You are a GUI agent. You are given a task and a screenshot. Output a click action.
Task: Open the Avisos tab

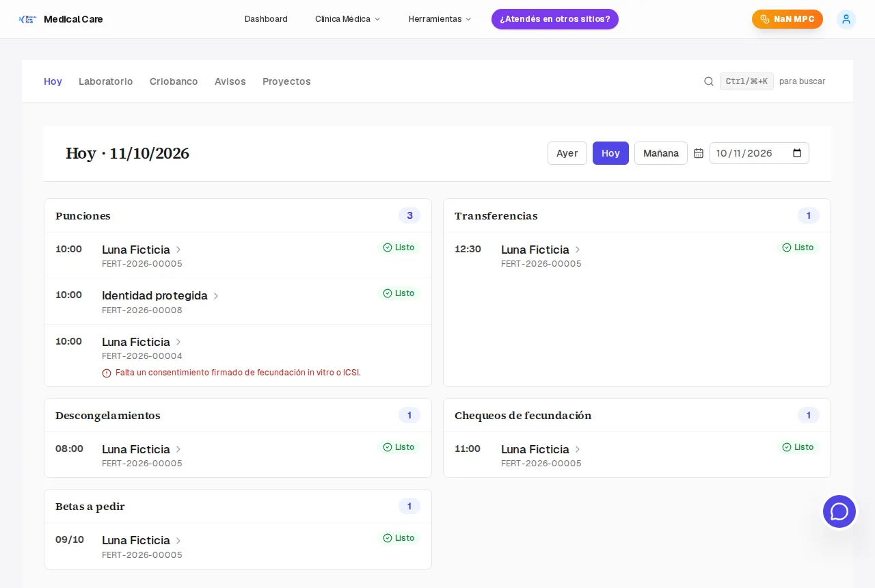pos(230,81)
